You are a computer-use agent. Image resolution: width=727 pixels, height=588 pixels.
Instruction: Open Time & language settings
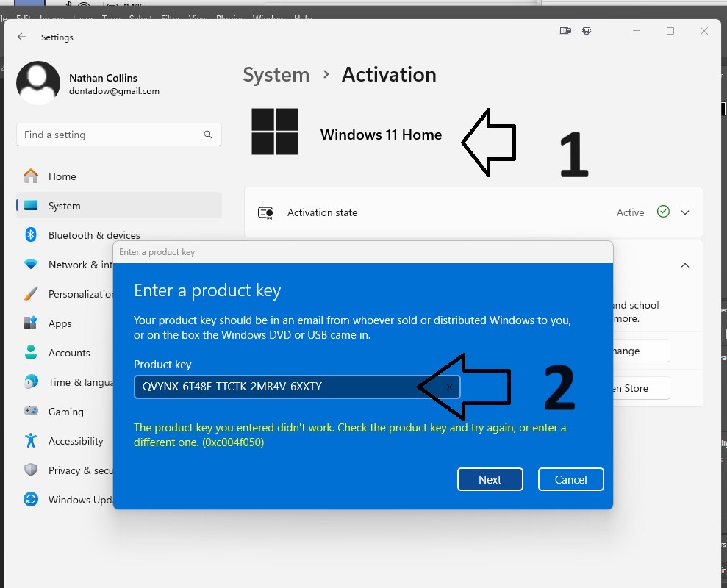(x=65, y=382)
